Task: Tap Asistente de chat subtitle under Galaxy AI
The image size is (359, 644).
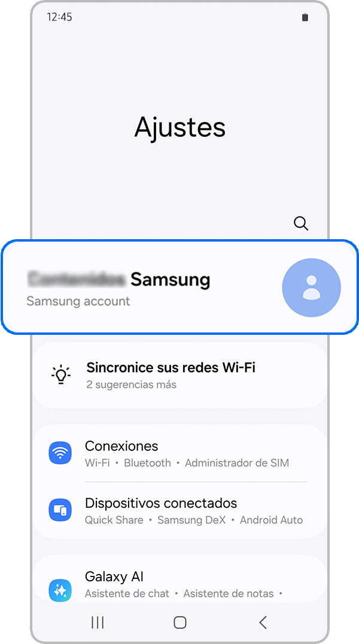Action: (127, 594)
